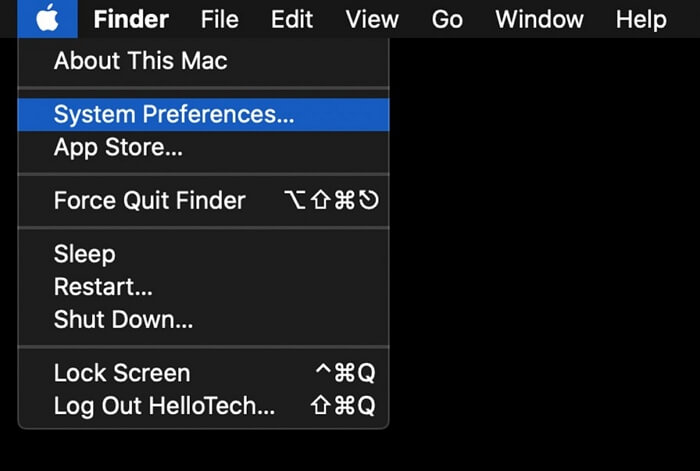This screenshot has height=471, width=700.
Task: Open App Store from the menu
Action: pos(118,148)
